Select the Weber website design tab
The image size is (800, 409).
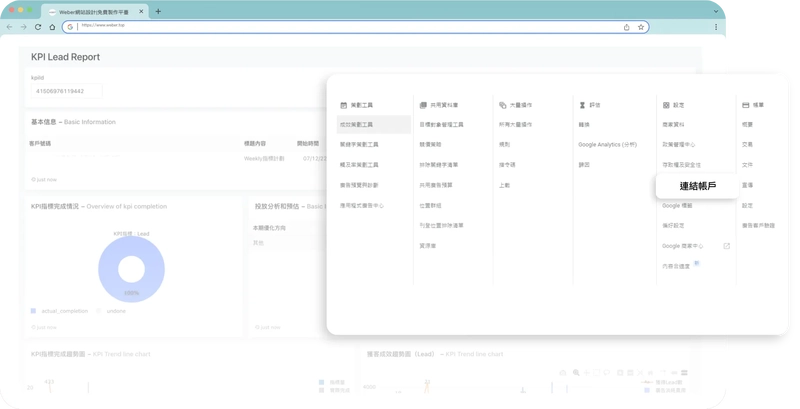pyautogui.click(x=95, y=11)
